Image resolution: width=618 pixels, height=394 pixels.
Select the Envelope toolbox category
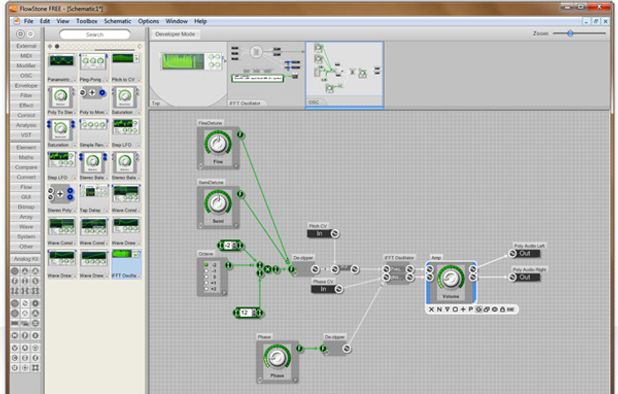(x=26, y=85)
